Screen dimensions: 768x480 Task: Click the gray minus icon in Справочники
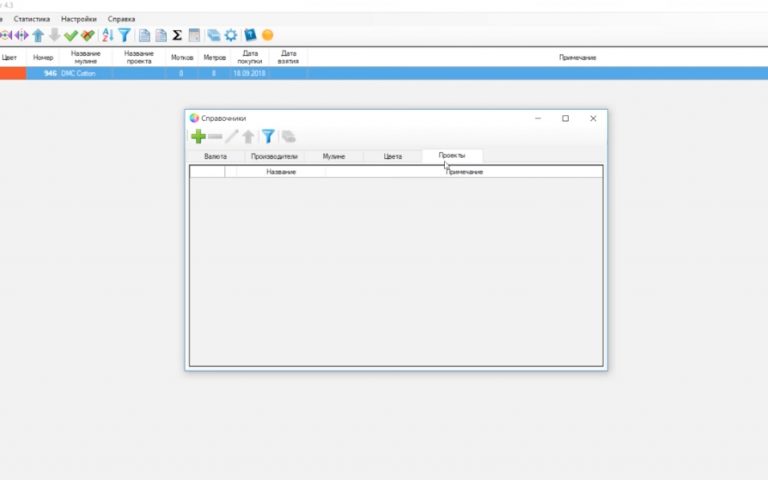(x=215, y=137)
